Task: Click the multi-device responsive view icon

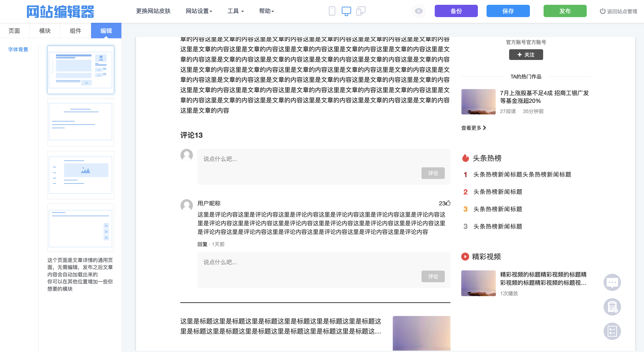Action: pyautogui.click(x=361, y=11)
